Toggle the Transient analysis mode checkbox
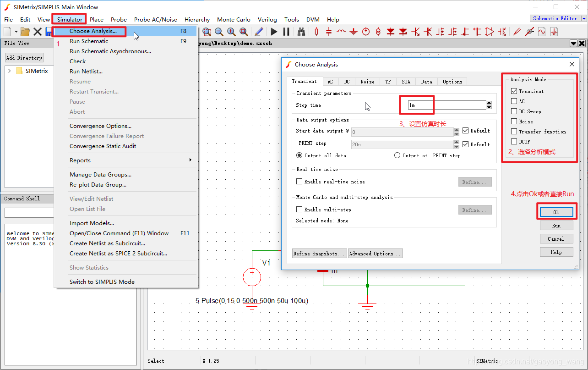The width and height of the screenshot is (588, 370). pos(514,91)
